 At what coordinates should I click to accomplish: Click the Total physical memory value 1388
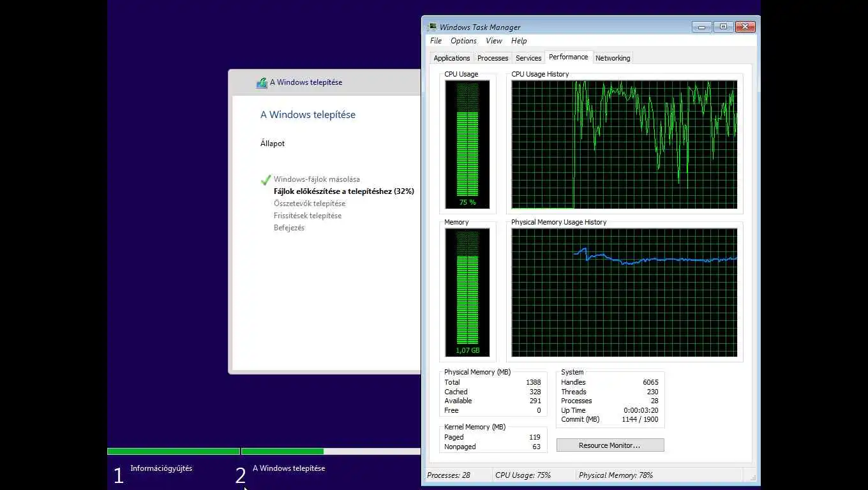(x=534, y=382)
